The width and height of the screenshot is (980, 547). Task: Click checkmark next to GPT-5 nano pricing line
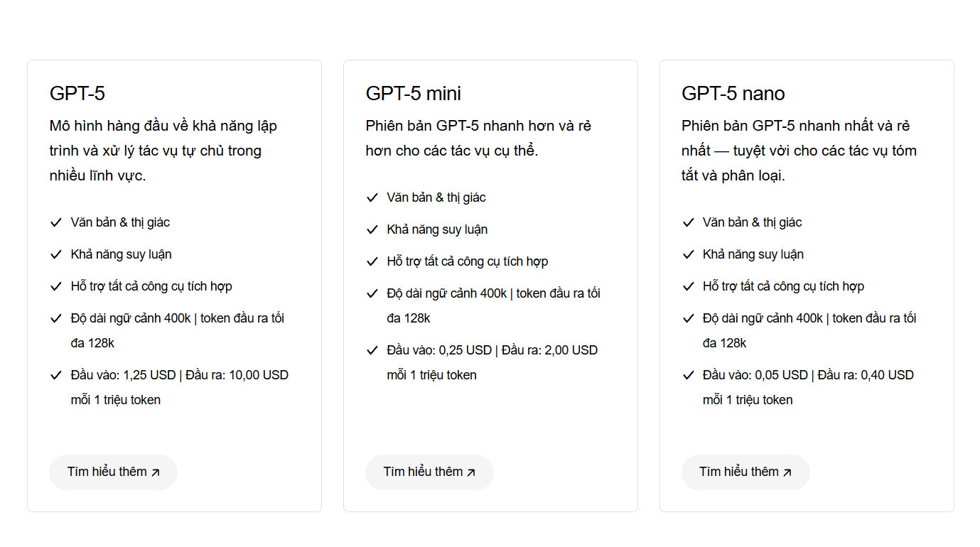click(x=688, y=375)
